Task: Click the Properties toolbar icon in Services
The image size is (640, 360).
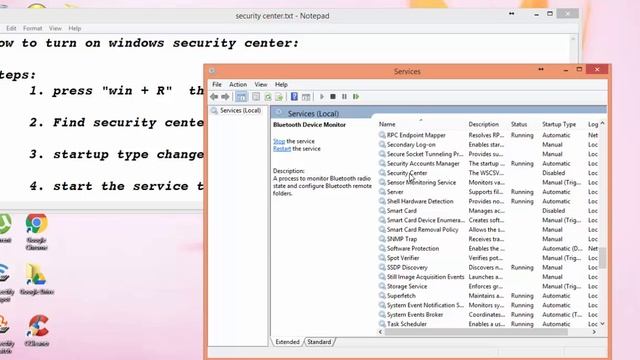Action: point(256,97)
